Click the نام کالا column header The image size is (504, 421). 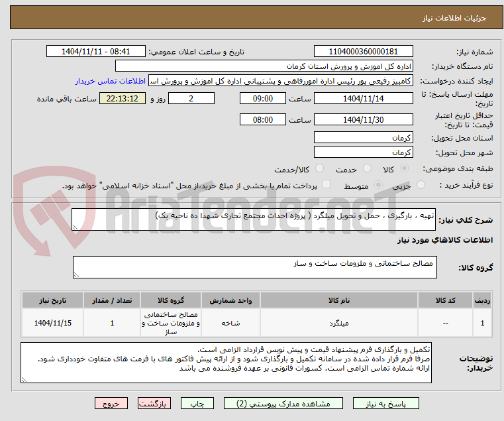pyautogui.click(x=339, y=300)
